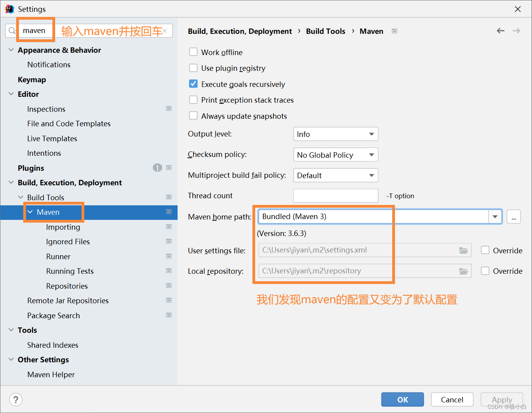Screen dimensions: 532x413
Task: Open the Checksum policy dropdown
Action: coord(336,155)
